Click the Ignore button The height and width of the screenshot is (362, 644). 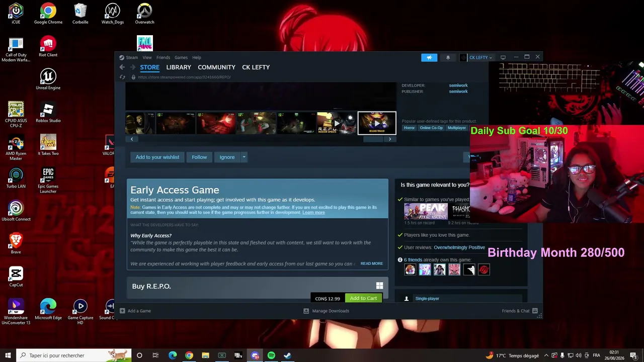[x=227, y=157]
